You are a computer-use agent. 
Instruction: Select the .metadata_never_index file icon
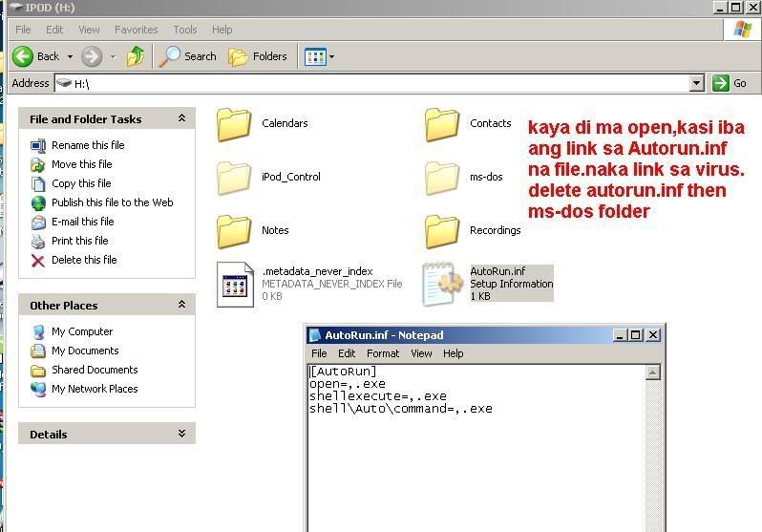(x=235, y=284)
